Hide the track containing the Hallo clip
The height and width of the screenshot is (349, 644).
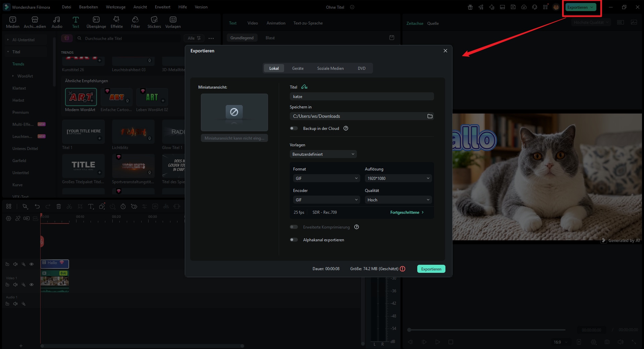(32, 264)
